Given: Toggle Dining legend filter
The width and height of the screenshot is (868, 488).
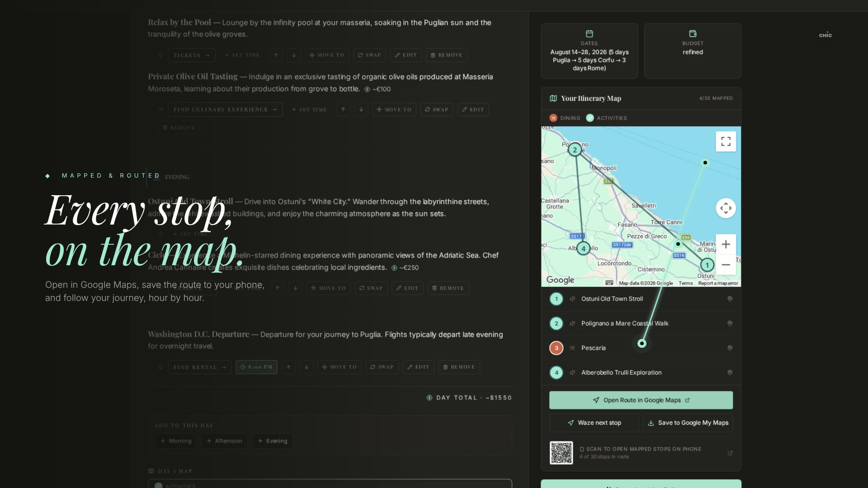Looking at the screenshot, I should tap(565, 118).
